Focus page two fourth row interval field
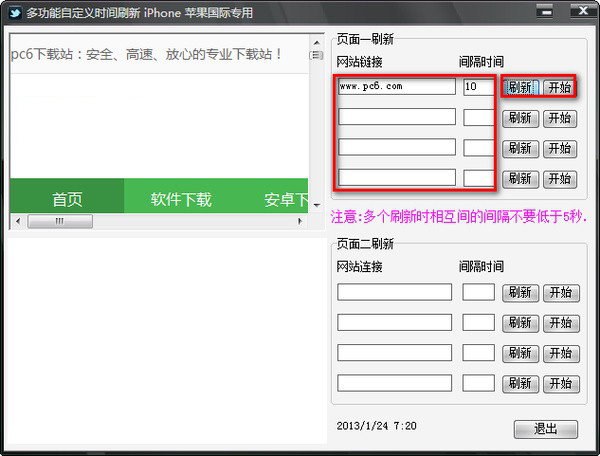This screenshot has width=600, height=456. pos(478,383)
